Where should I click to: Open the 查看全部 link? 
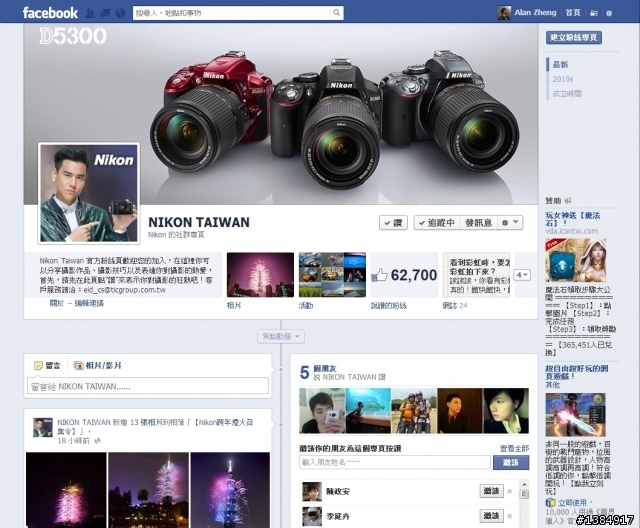[514, 448]
